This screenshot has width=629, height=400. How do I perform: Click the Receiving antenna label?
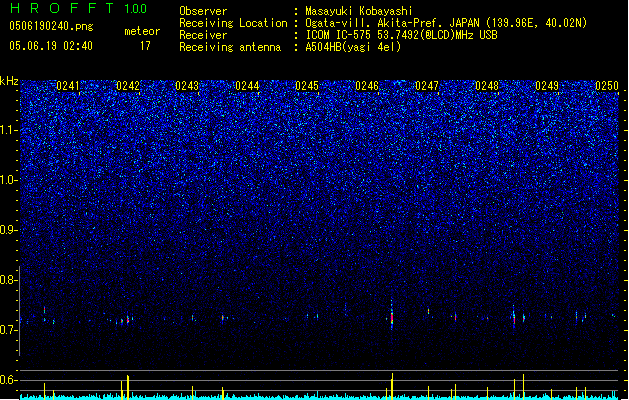tap(230, 47)
